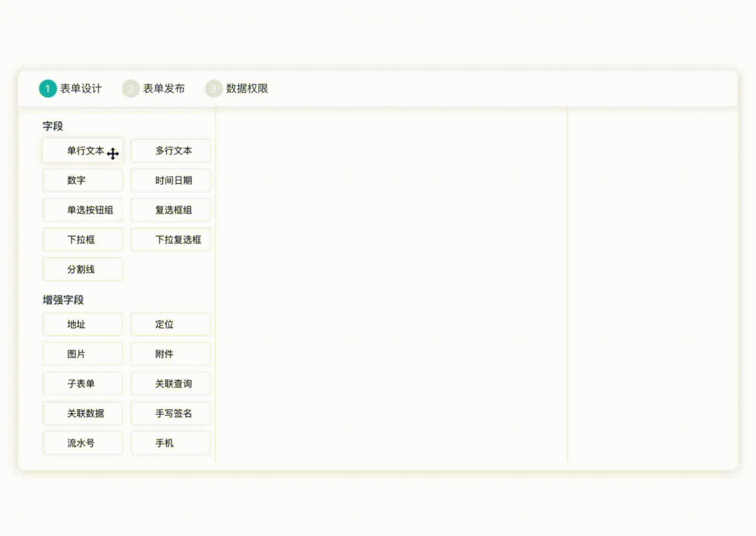Click the 子表单 component

pos(82,384)
